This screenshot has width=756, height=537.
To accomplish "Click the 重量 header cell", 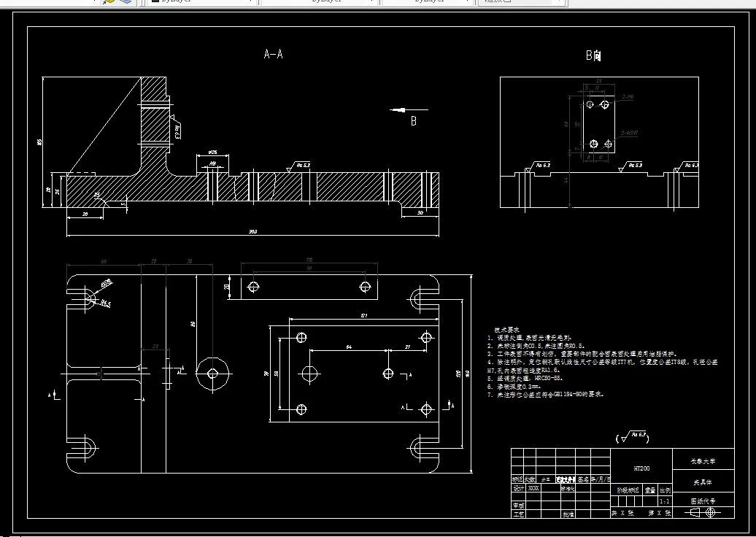I will tap(650, 490).
